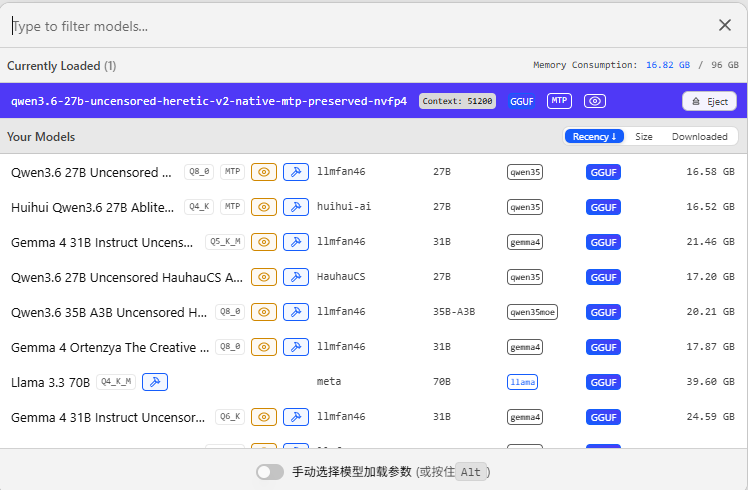Viewport: 748px width, 490px height.
Task: Click the eye icon for Gemma 4 31B Q5_K_M
Action: [264, 242]
